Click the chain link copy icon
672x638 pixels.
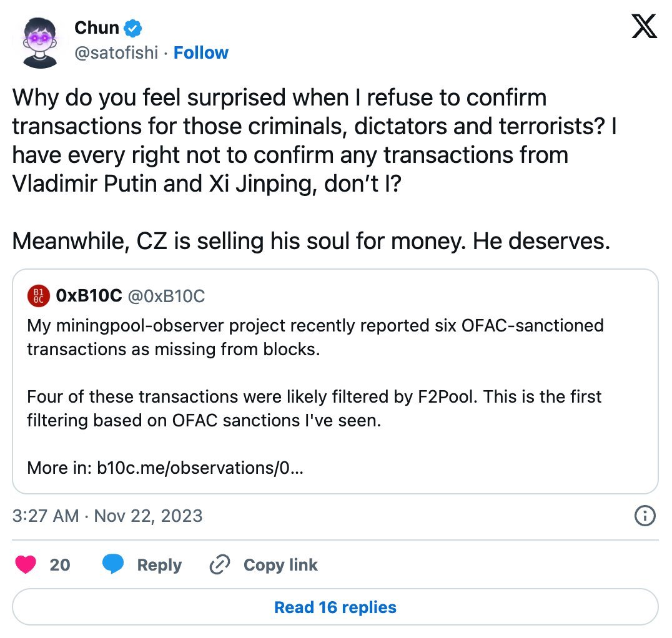[219, 565]
